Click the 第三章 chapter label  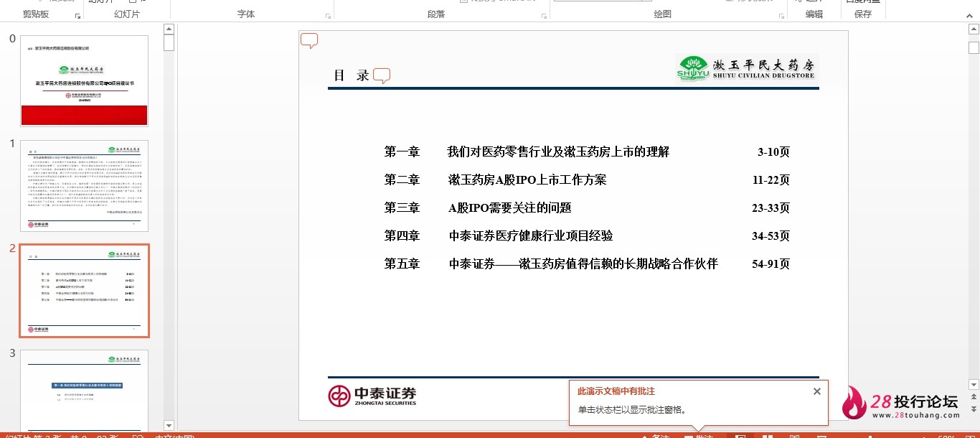pyautogui.click(x=402, y=208)
